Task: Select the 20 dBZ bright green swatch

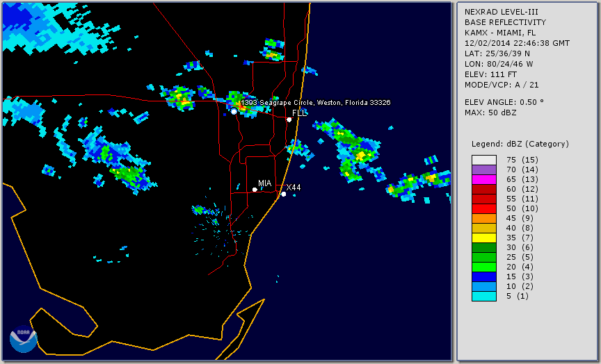Action: click(483, 267)
